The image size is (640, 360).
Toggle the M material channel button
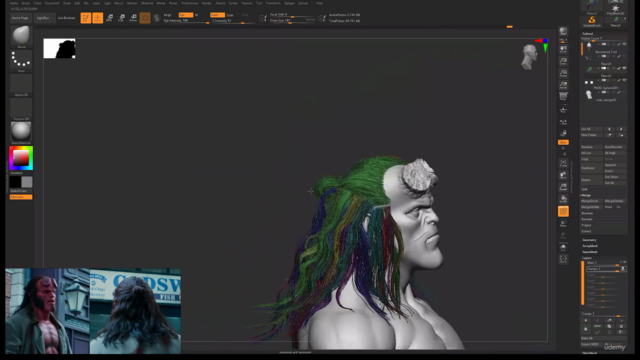[196, 15]
